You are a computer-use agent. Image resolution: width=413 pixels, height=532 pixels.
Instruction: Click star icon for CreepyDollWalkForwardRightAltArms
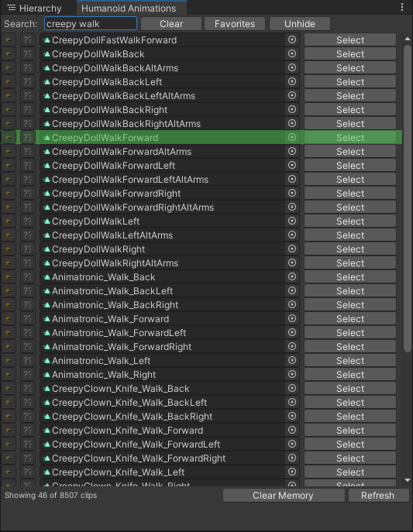[9, 208]
